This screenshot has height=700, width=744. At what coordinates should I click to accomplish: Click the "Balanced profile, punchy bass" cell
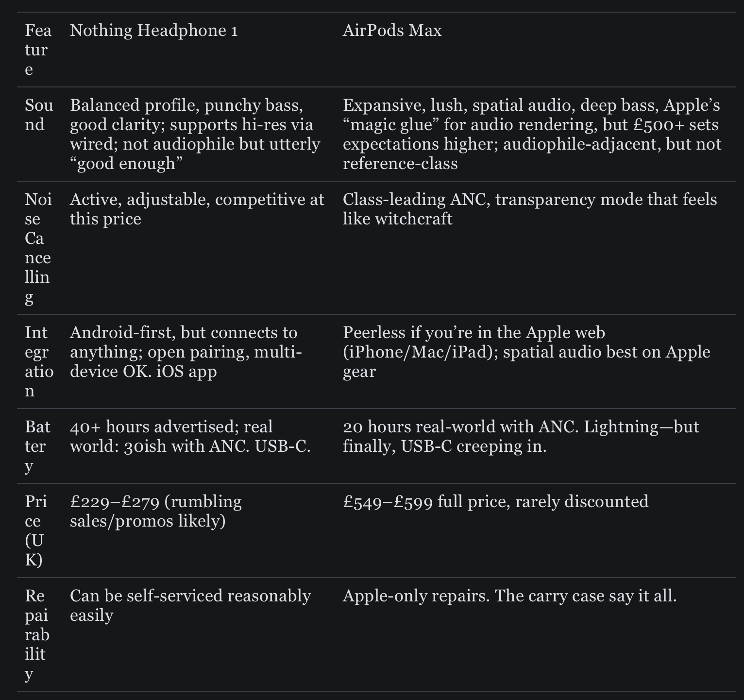click(195, 135)
